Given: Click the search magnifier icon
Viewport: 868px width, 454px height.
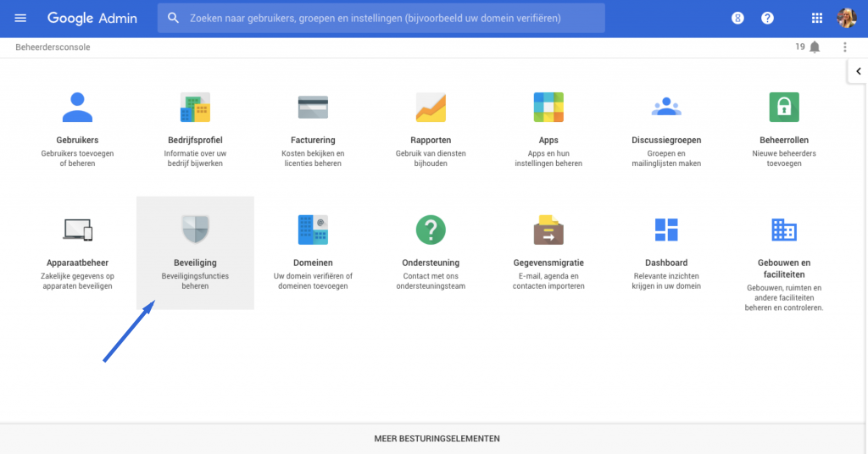Looking at the screenshot, I should coord(173,19).
